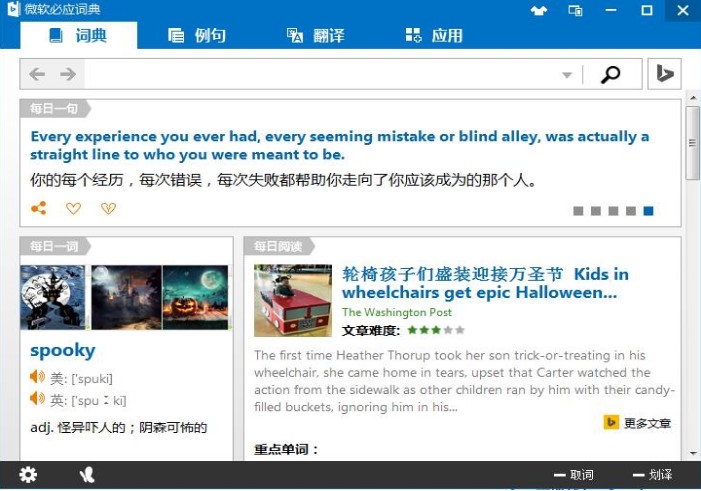Go back with the left arrow
The width and height of the screenshot is (701, 491).
37,74
